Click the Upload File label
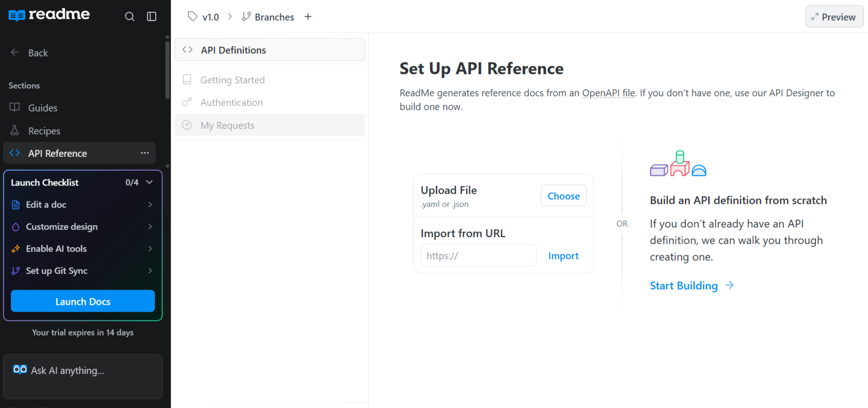Image resolution: width=868 pixels, height=408 pixels. point(448,190)
